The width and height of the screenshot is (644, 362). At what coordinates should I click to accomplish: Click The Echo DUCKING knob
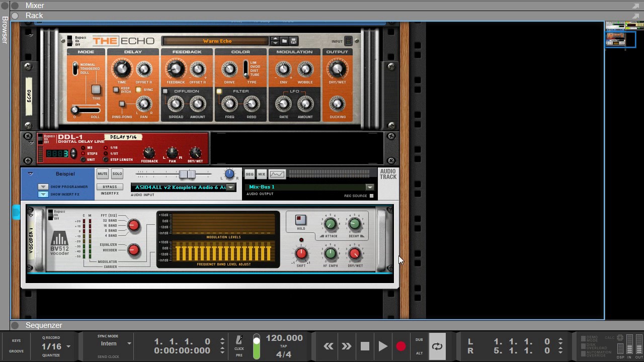[337, 104]
